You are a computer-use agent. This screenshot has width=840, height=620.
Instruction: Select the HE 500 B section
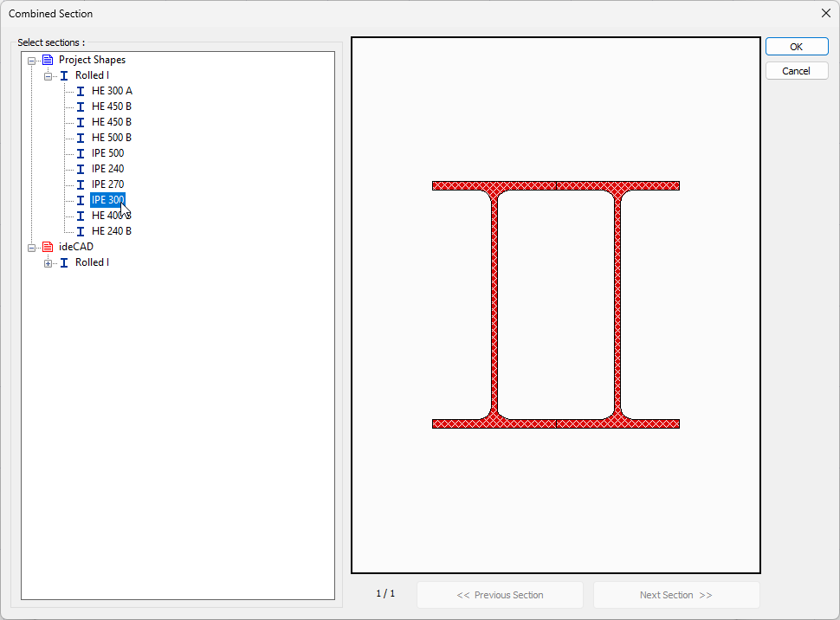click(111, 137)
